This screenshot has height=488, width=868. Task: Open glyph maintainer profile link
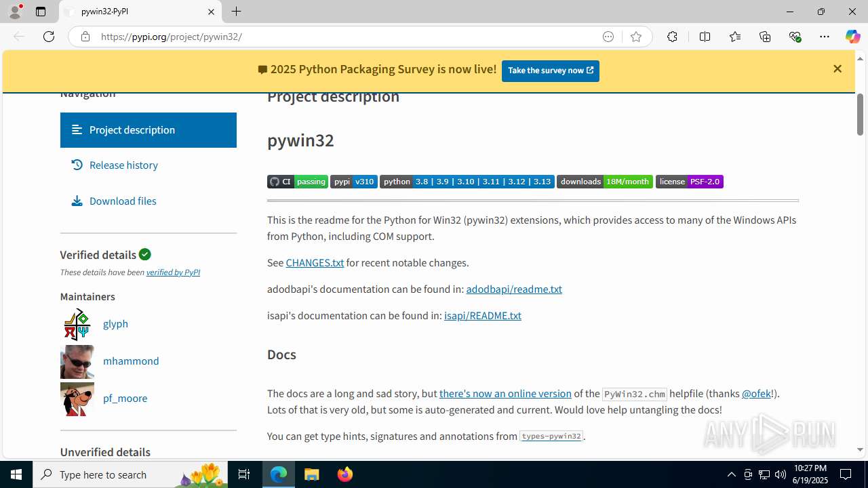[x=115, y=324]
